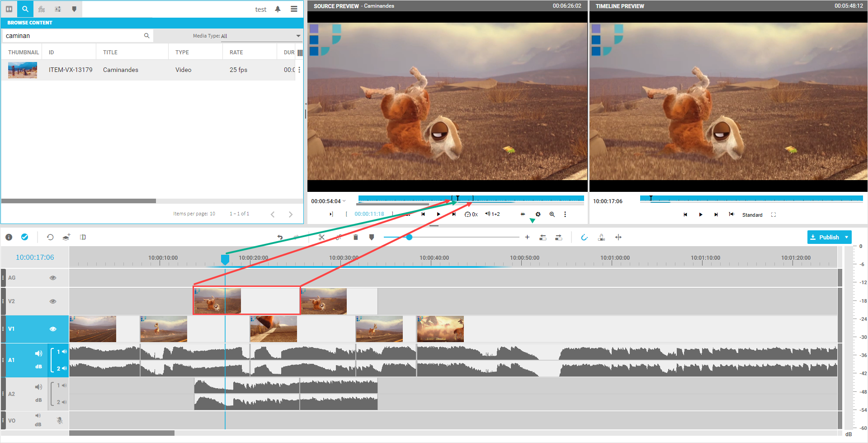Viewport: 868px width, 443px height.
Task: Play the timeline preview
Action: coord(700,214)
